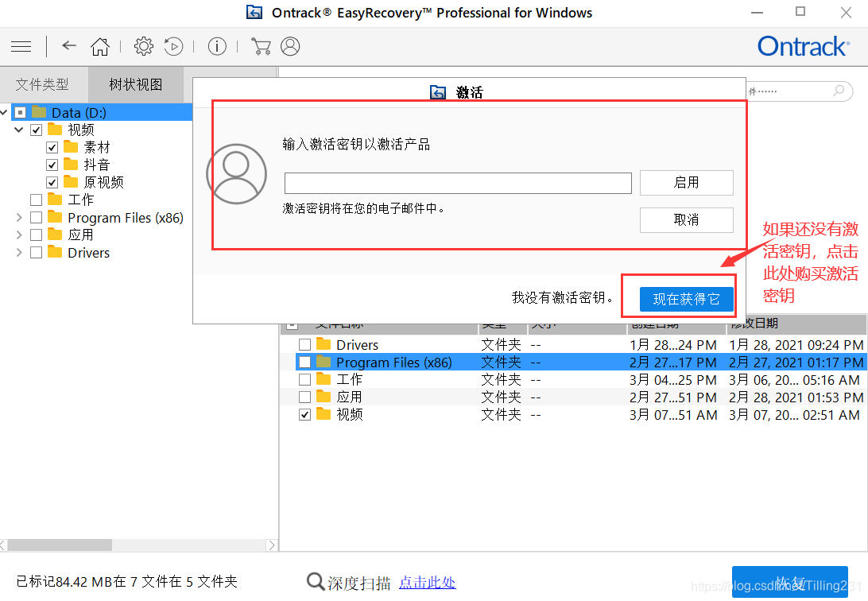Click the 素材 folder icon in tree
The width and height of the screenshot is (868, 601).
click(x=71, y=147)
